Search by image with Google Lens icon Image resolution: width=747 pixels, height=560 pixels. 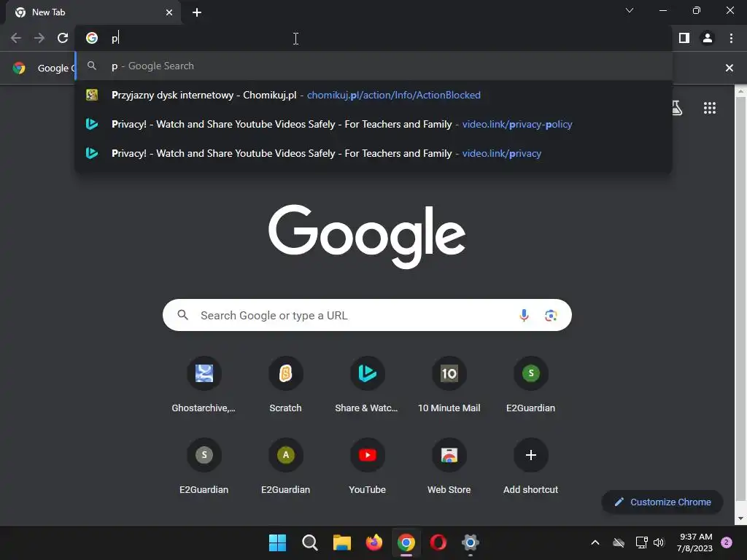pos(551,315)
